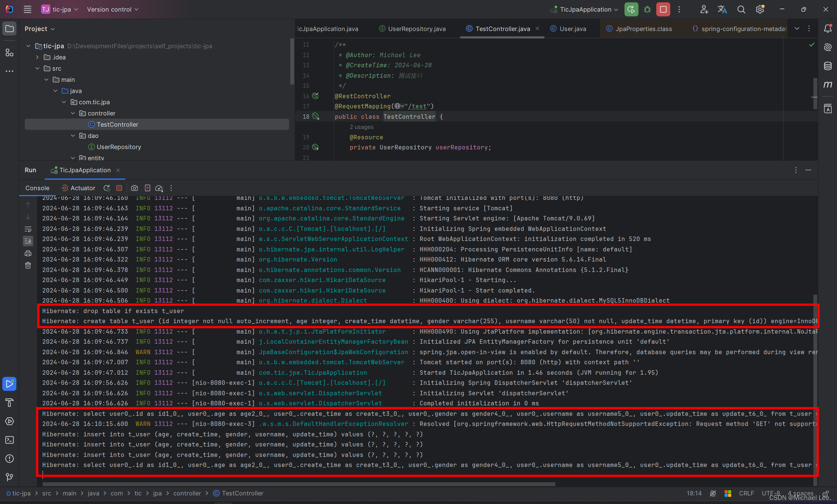Toggle the Project tool window folder button
Image resolution: width=837 pixels, height=504 pixels.
(x=10, y=29)
